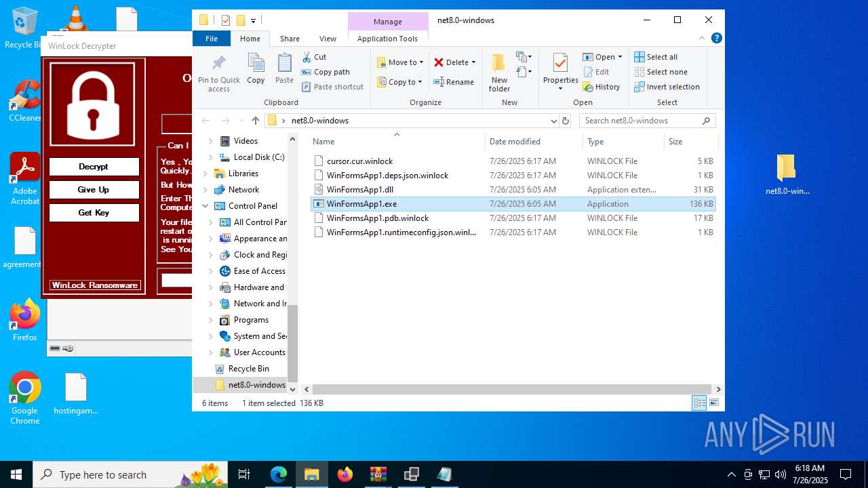Navigate up one folder level

tap(255, 121)
